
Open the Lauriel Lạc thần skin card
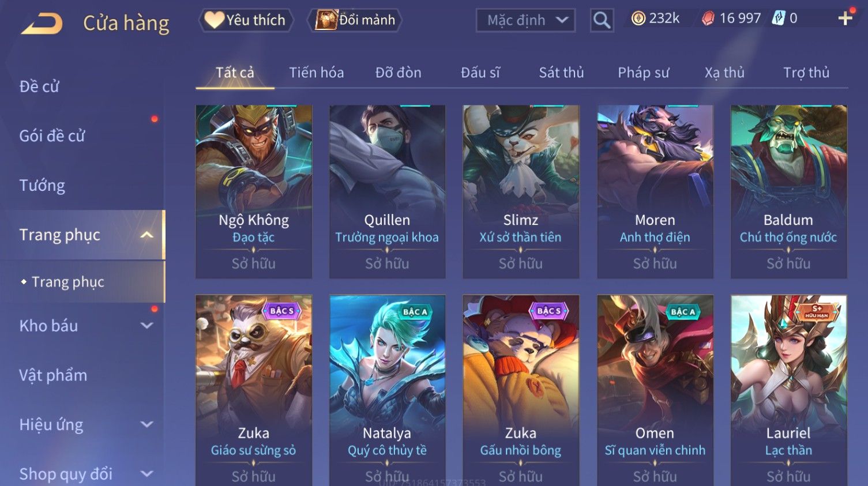788,390
